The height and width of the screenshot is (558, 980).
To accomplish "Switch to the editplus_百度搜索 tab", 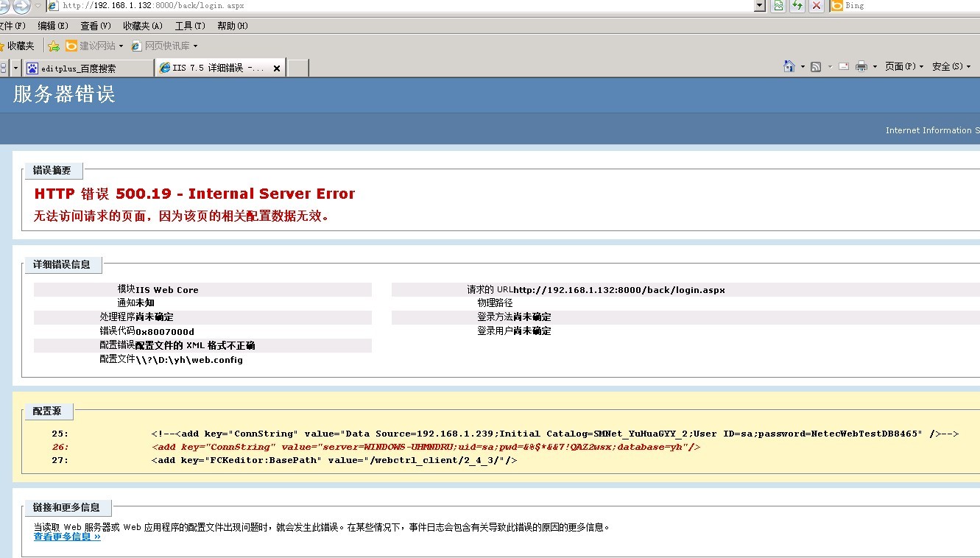I will 88,68.
